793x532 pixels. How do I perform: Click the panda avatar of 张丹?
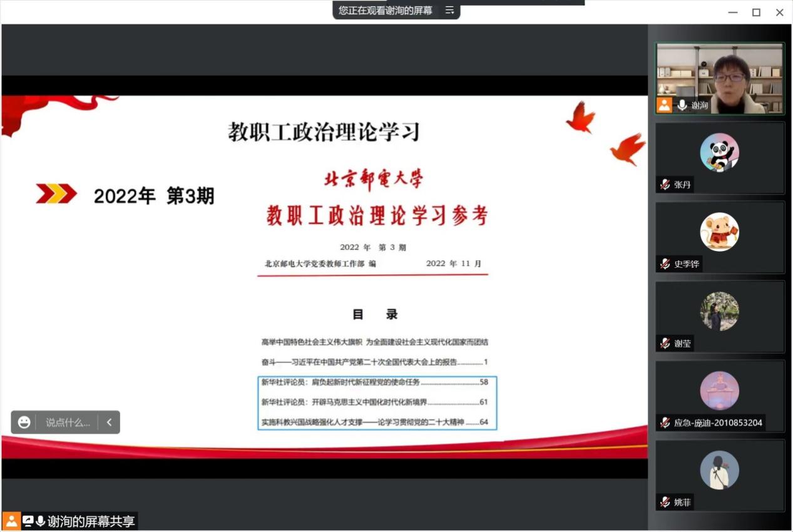click(x=719, y=152)
